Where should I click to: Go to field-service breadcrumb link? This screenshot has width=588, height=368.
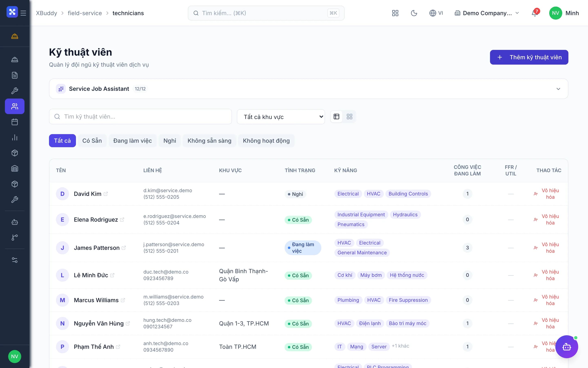(85, 13)
